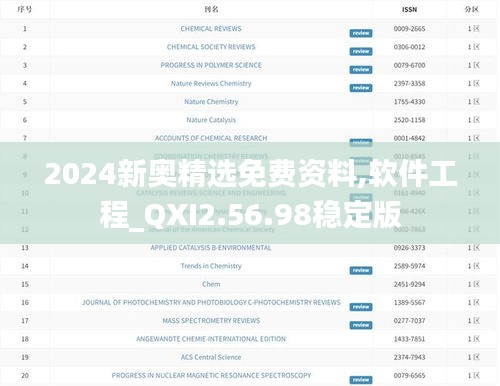Select ISSN value 0926-3373
This screenshot has width=500, height=386.
(x=409, y=248)
